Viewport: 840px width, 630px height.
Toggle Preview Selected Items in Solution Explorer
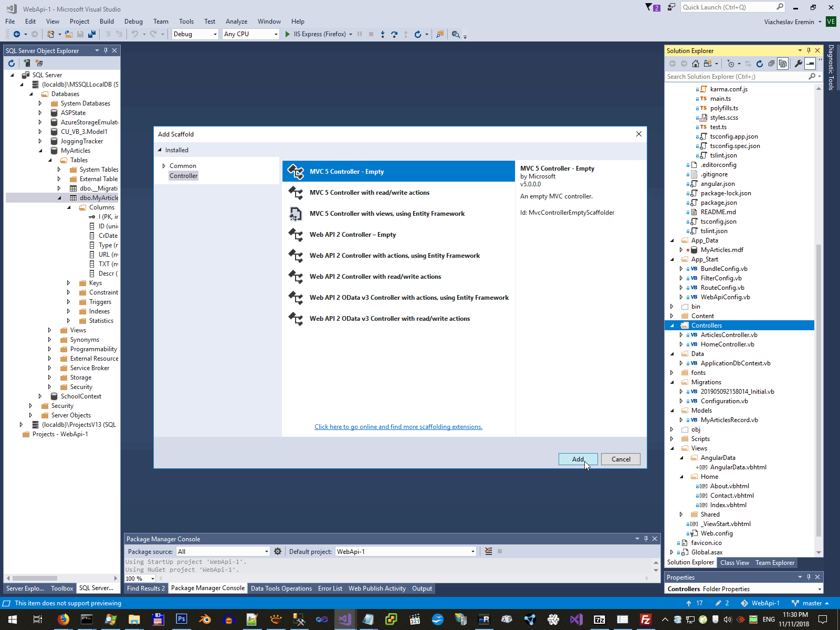pyautogui.click(x=810, y=64)
